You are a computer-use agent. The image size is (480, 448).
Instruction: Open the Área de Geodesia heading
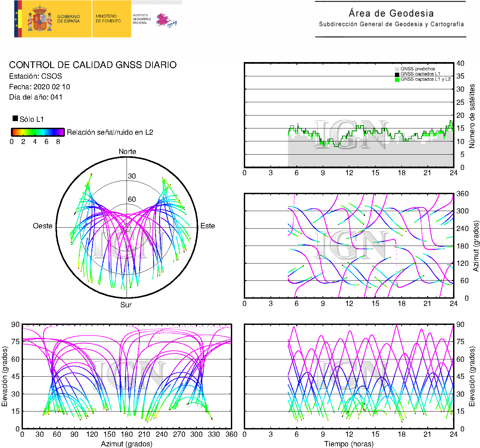point(391,13)
